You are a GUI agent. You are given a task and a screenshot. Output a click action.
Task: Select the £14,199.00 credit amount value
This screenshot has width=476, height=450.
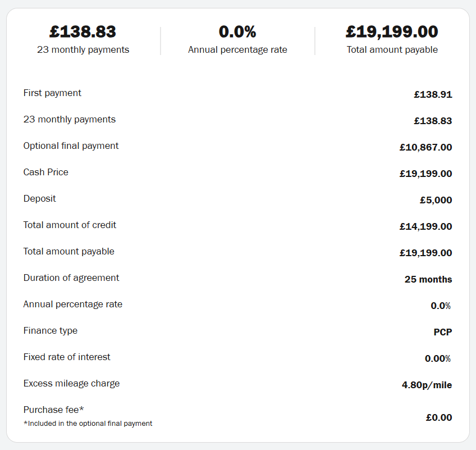pos(425,226)
